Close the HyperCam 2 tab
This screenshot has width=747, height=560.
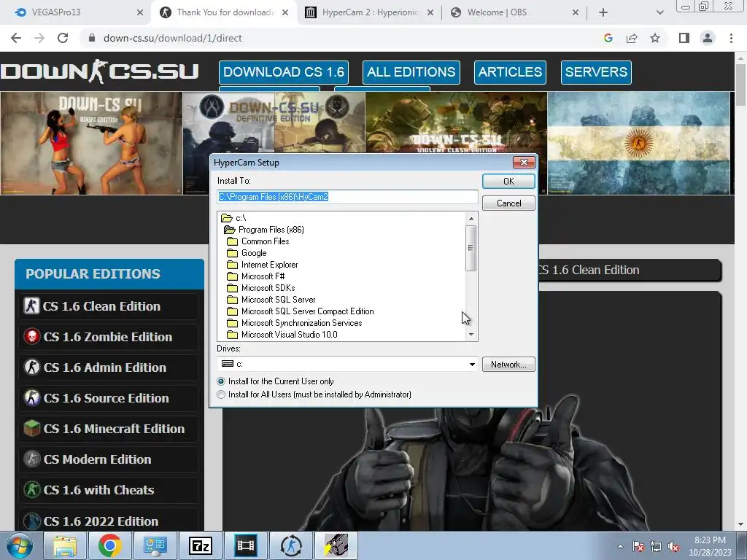[x=430, y=12]
